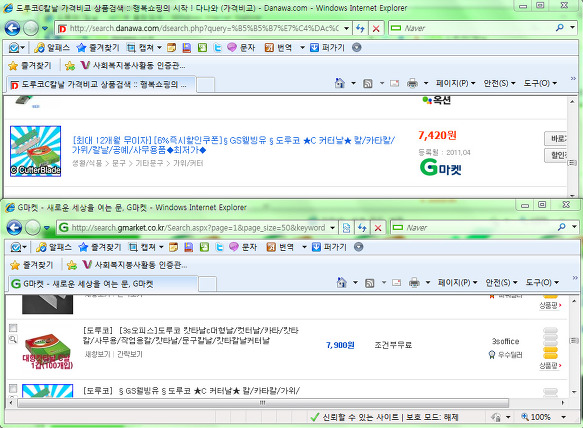This screenshot has height=428, width=583.
Task: Click Twitter icon in the Danawa toolbar
Action: click(x=218, y=48)
